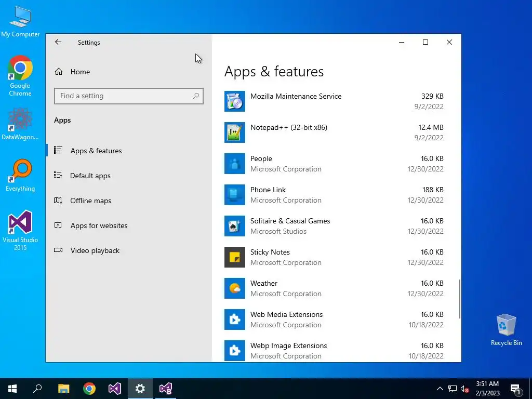Screen dimensions: 532x399
Task: Select Solitaire & Casual Games name
Action: pos(290,221)
